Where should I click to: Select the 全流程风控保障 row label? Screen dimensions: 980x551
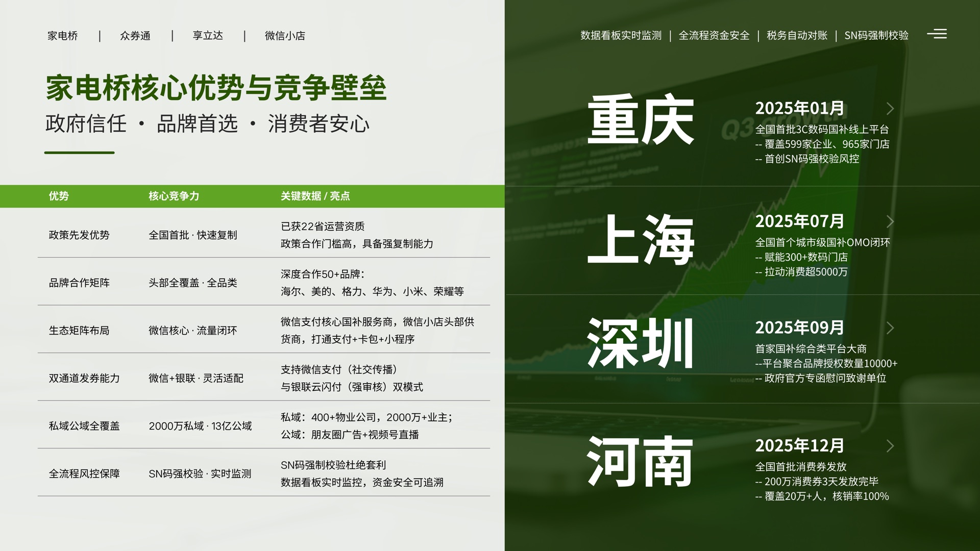click(x=84, y=473)
